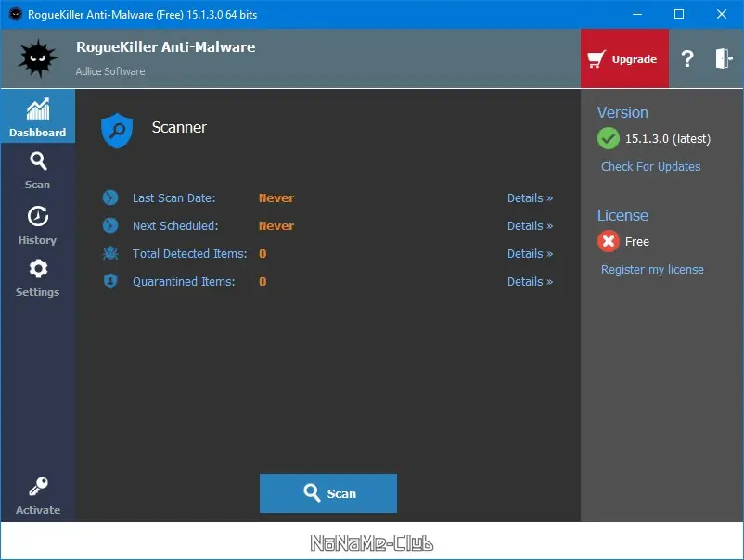Click the Last Scan Date 'Never' value

(x=276, y=197)
